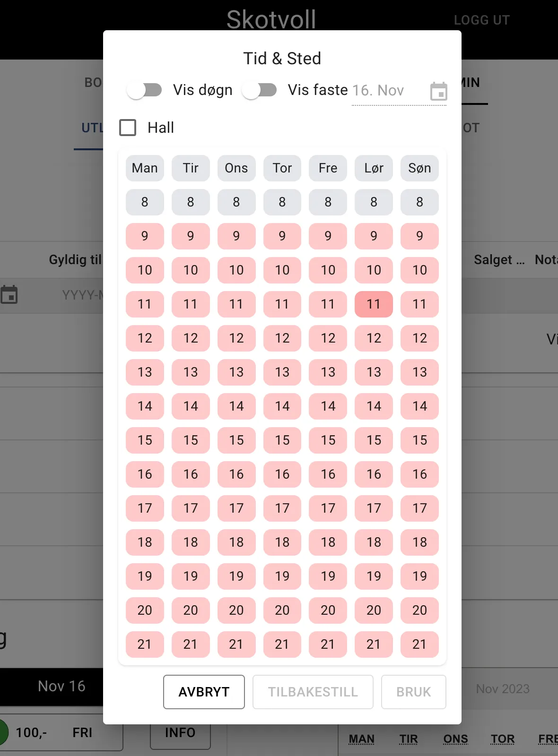The image size is (558, 756).
Task: Choose the 21 o'clock slot on Søn
Action: (x=419, y=644)
